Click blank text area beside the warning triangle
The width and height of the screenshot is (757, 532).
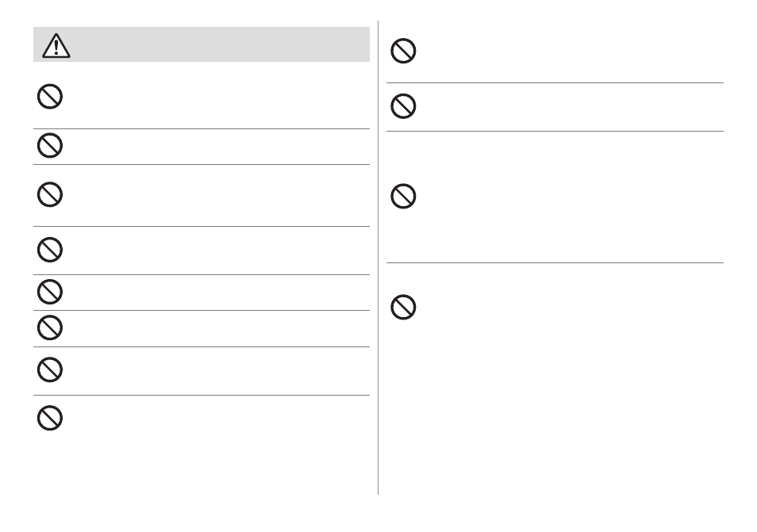pyautogui.click(x=221, y=44)
